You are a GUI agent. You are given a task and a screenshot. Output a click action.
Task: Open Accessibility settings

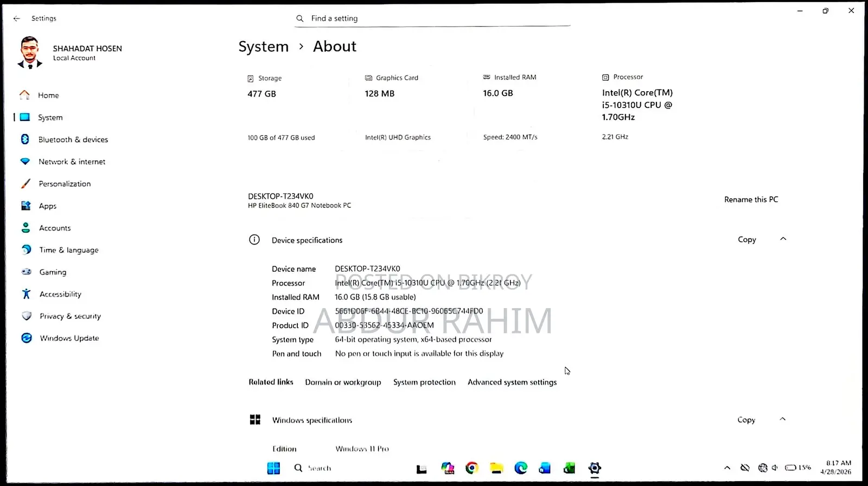(x=60, y=295)
